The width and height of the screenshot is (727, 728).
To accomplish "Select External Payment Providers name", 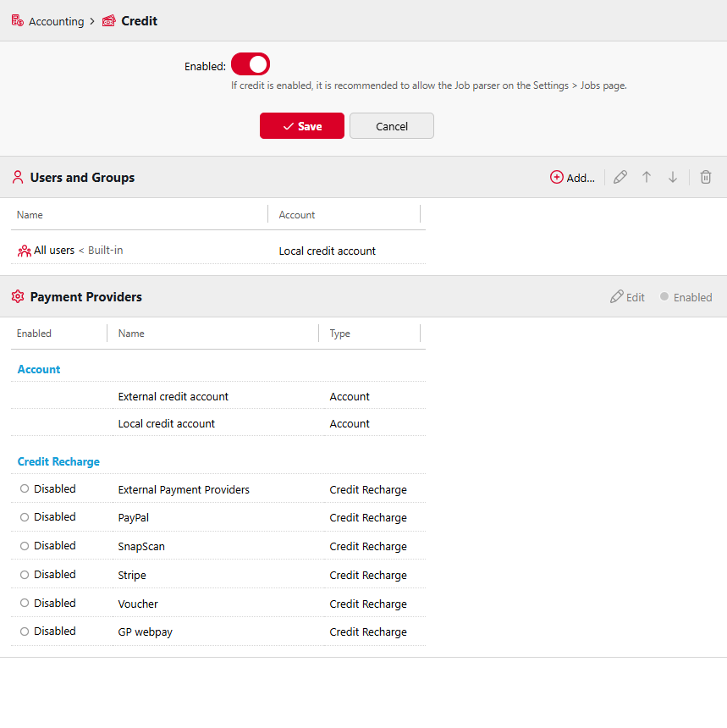I will (184, 490).
